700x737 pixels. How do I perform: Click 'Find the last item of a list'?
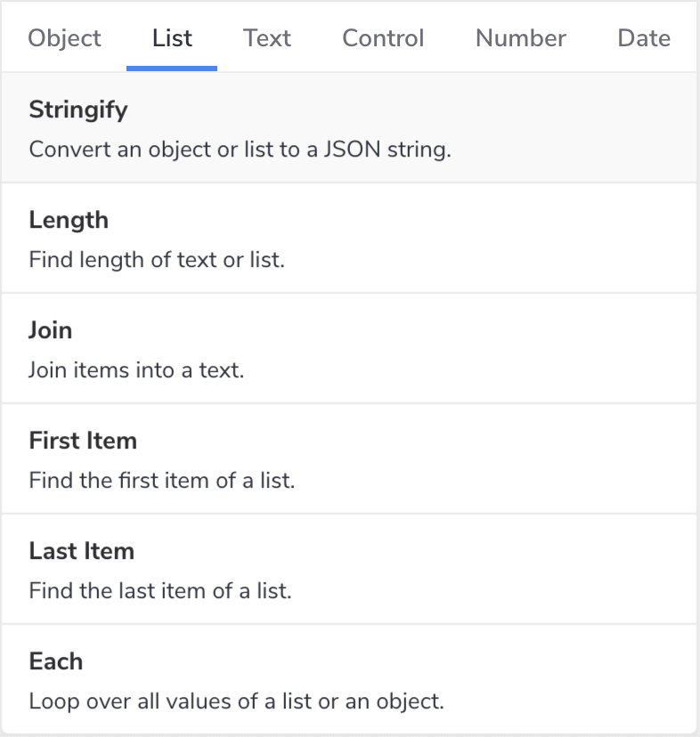[160, 590]
